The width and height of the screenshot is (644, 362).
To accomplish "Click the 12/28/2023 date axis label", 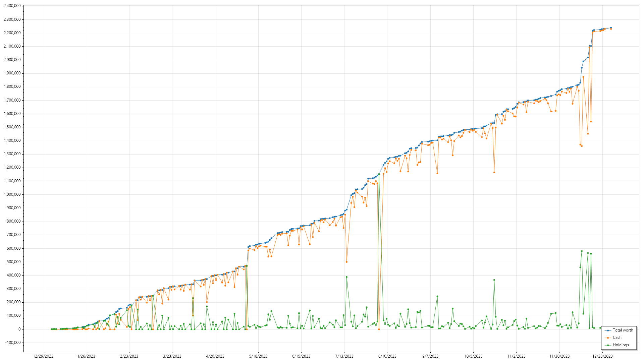I will [x=602, y=356].
